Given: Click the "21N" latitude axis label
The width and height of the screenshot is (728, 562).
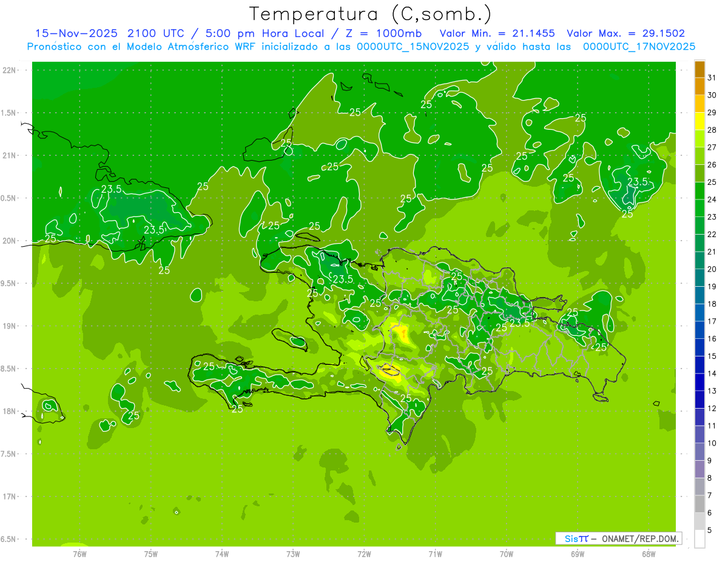Looking at the screenshot, I should 9,155.
